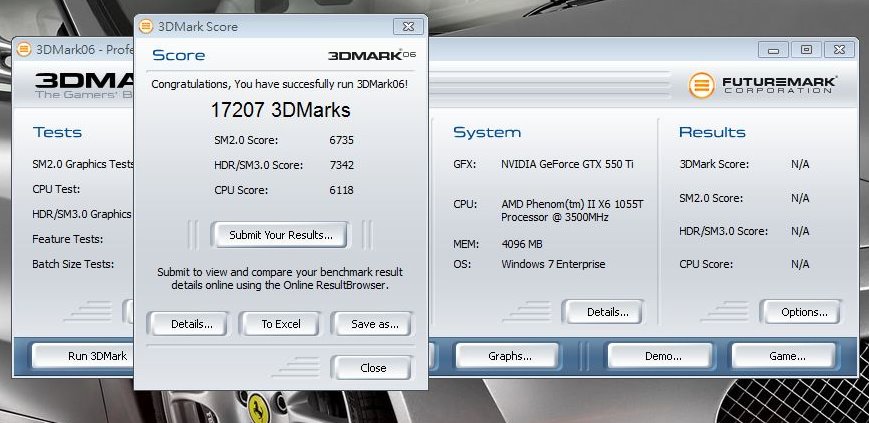
Task: Click the 3DMark06 main window title icon
Action: [24, 49]
